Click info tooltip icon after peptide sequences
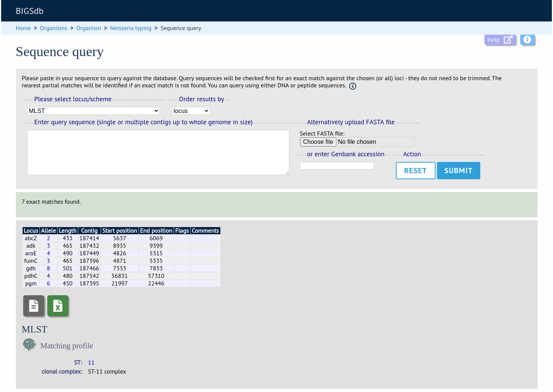553x392 pixels. tap(353, 86)
